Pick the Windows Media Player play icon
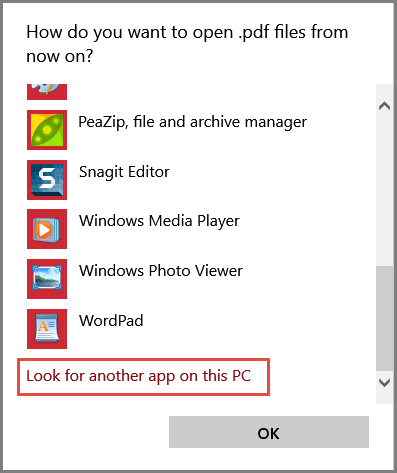The width and height of the screenshot is (397, 473). pyautogui.click(x=47, y=229)
